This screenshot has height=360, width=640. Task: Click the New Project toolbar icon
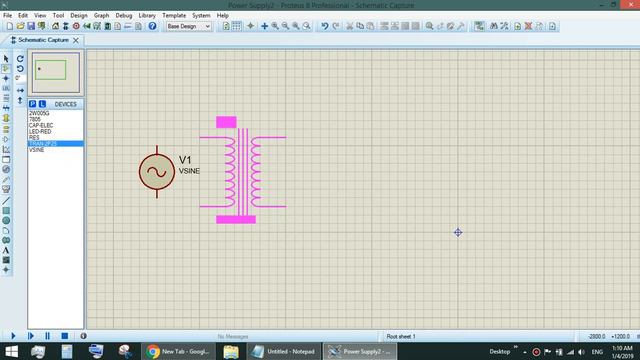tap(9, 26)
